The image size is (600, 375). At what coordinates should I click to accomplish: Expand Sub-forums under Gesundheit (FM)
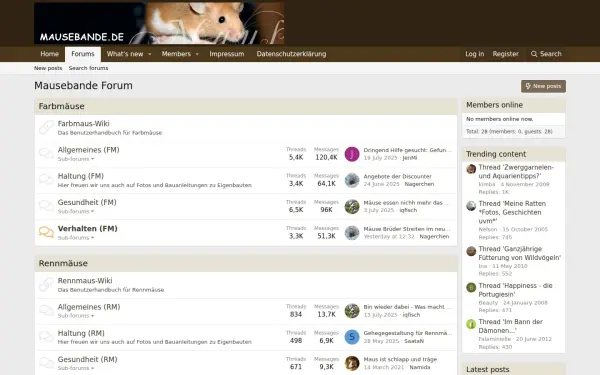point(76,211)
